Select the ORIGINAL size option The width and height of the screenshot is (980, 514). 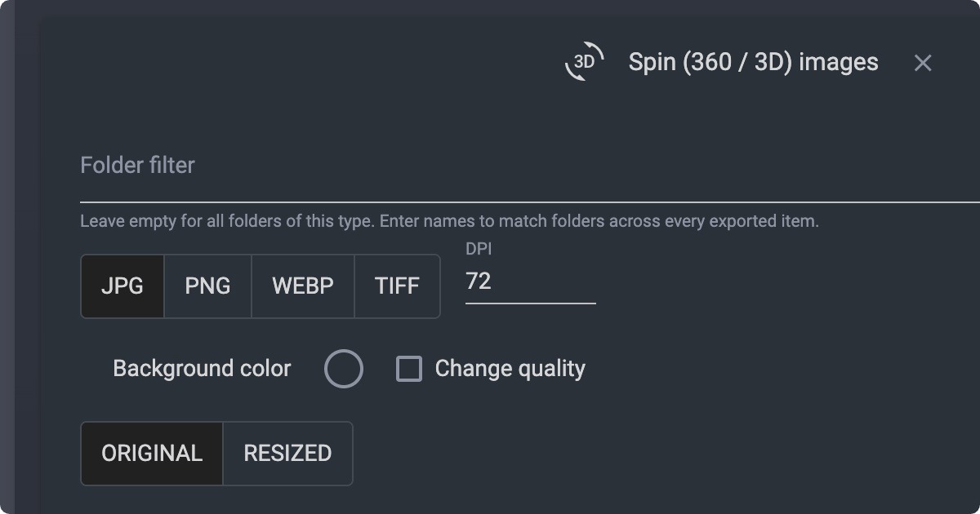152,454
